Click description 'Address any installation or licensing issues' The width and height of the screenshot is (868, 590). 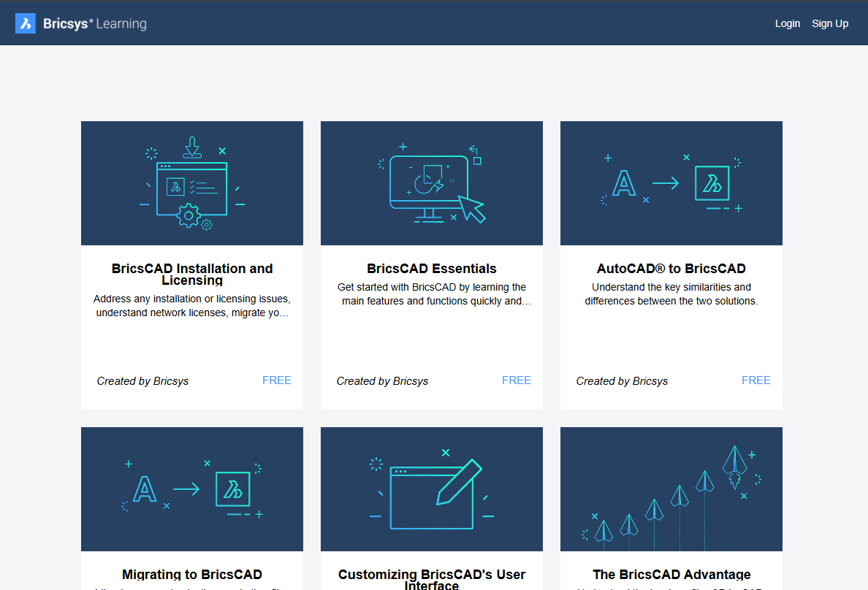192,305
